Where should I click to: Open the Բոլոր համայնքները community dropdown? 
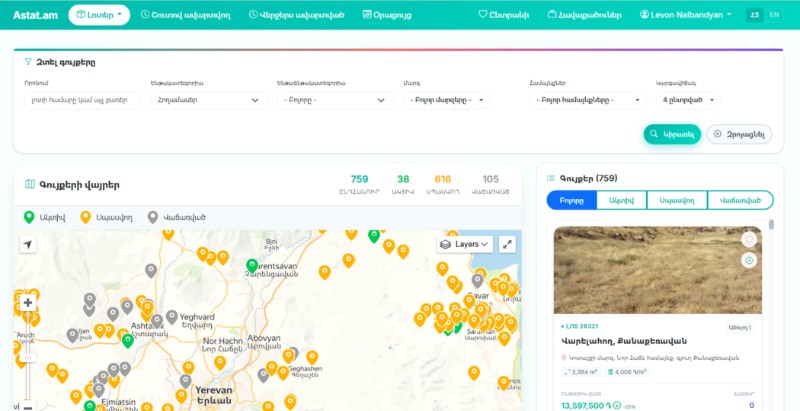[588, 100]
